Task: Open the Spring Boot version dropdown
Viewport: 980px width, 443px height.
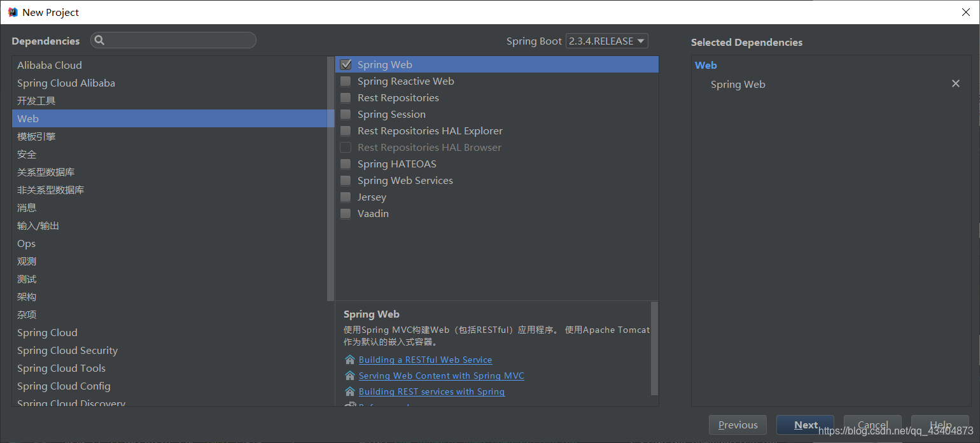Action: click(x=607, y=41)
